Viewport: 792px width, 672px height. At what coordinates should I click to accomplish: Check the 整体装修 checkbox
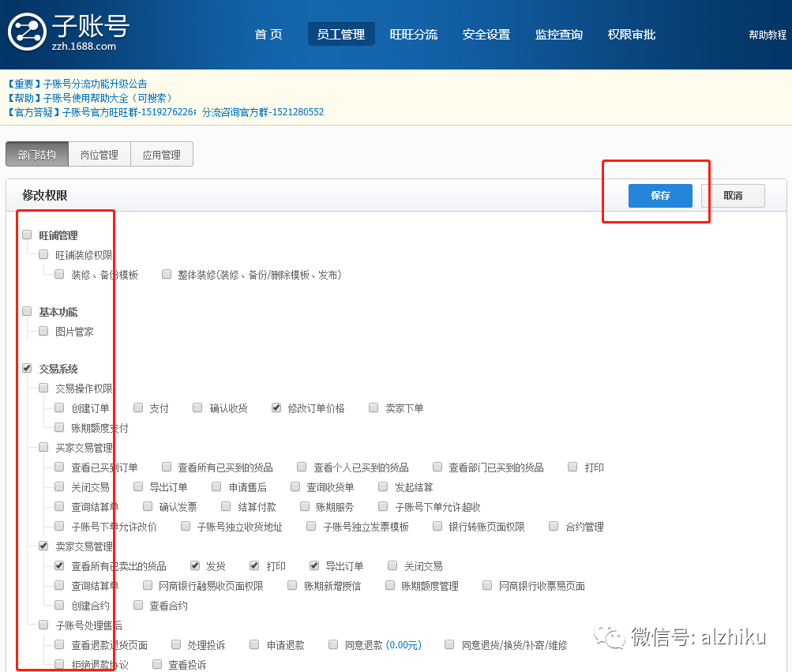click(x=166, y=274)
